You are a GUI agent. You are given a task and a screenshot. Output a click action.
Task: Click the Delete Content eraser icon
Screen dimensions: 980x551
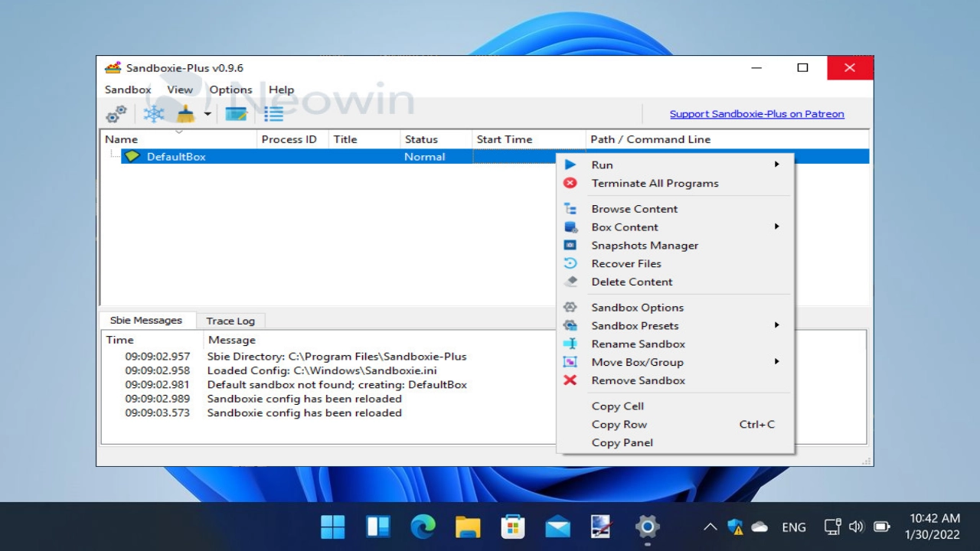570,282
